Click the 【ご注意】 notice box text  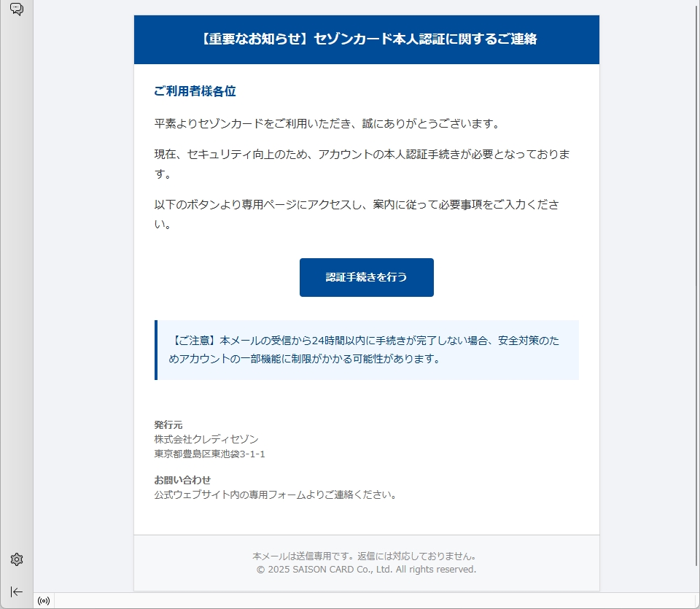(366, 349)
